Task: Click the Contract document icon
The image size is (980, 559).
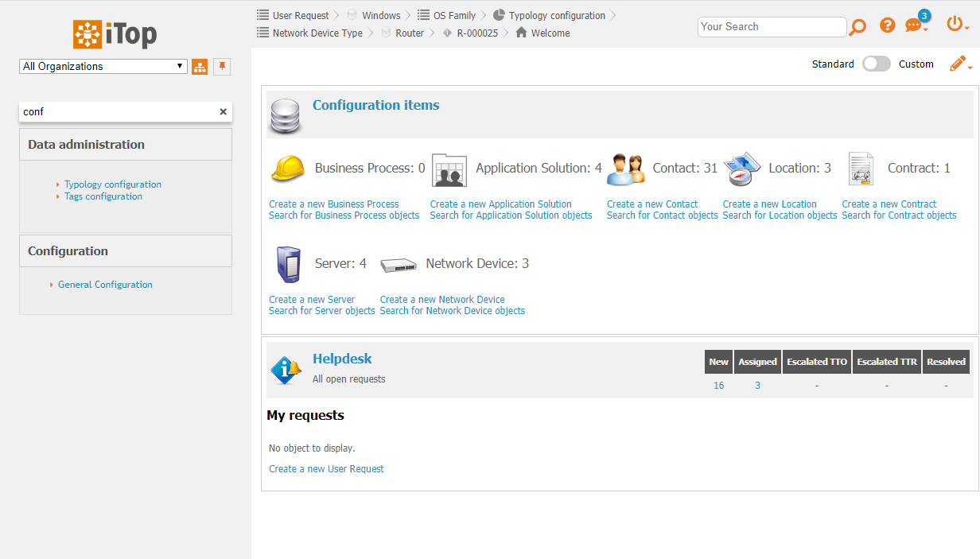Action: [x=861, y=169]
